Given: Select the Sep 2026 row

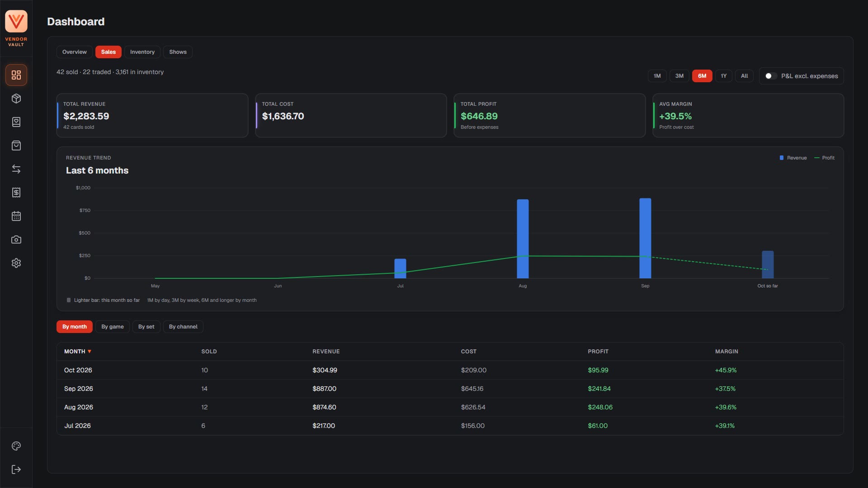Looking at the screenshot, I should (x=450, y=389).
